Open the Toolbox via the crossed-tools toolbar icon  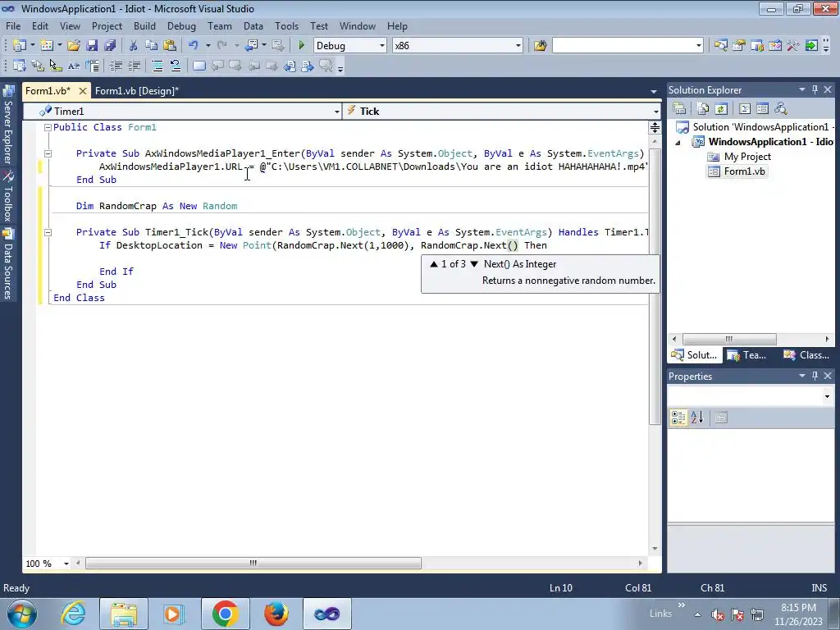793,46
